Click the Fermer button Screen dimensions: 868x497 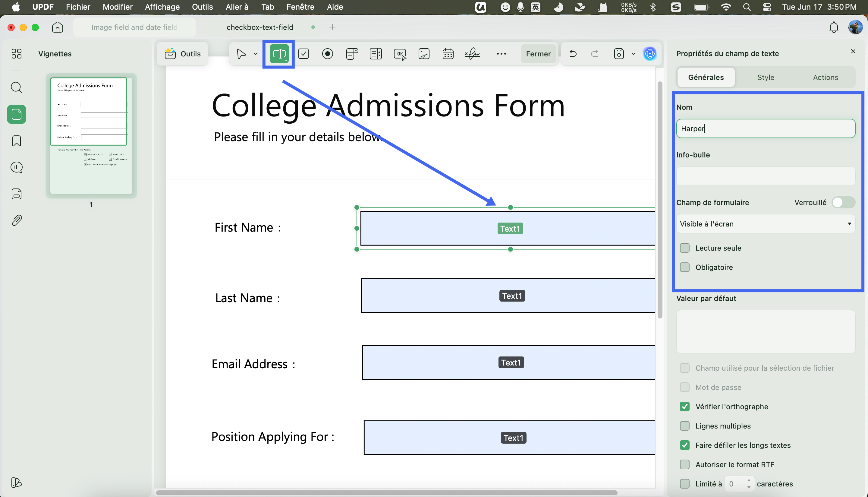point(538,54)
